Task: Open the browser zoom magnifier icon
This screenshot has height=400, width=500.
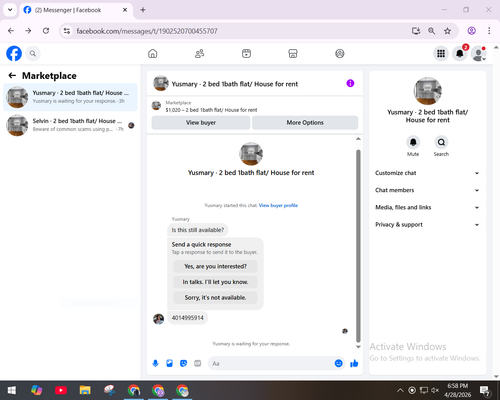Action: point(431,31)
